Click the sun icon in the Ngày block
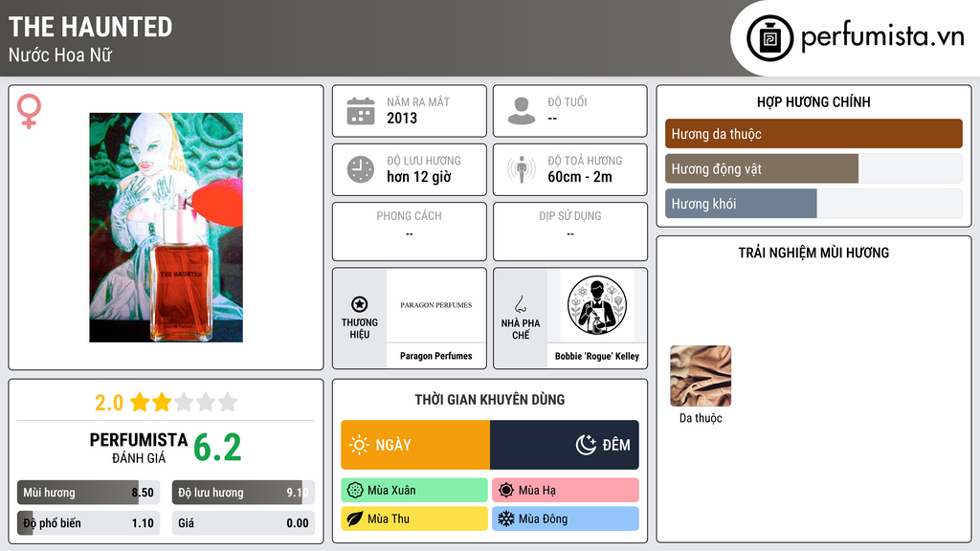This screenshot has height=551, width=980. pos(359,445)
